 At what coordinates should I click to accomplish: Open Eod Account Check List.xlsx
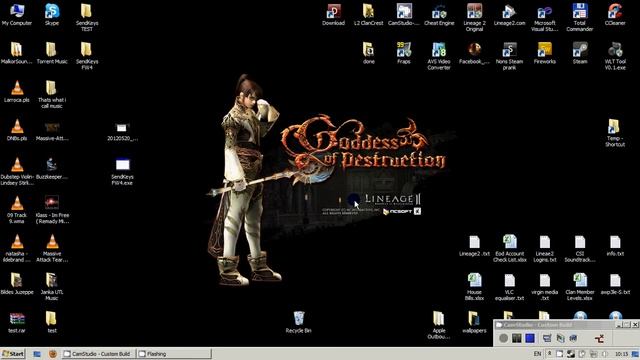coord(509,248)
